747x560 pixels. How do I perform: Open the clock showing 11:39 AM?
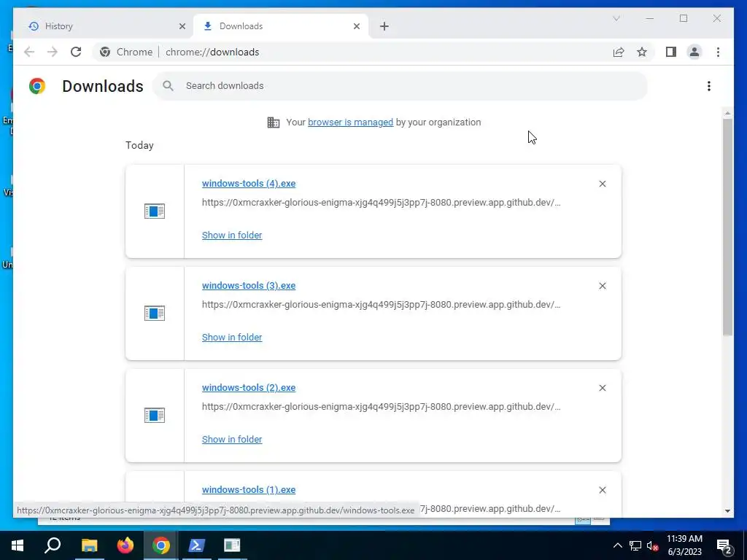point(684,545)
